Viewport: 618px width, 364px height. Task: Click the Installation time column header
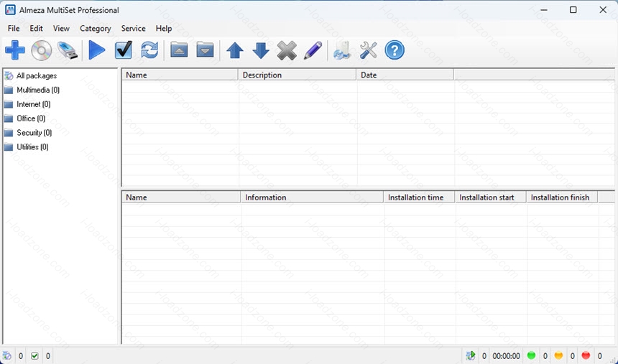pyautogui.click(x=420, y=197)
